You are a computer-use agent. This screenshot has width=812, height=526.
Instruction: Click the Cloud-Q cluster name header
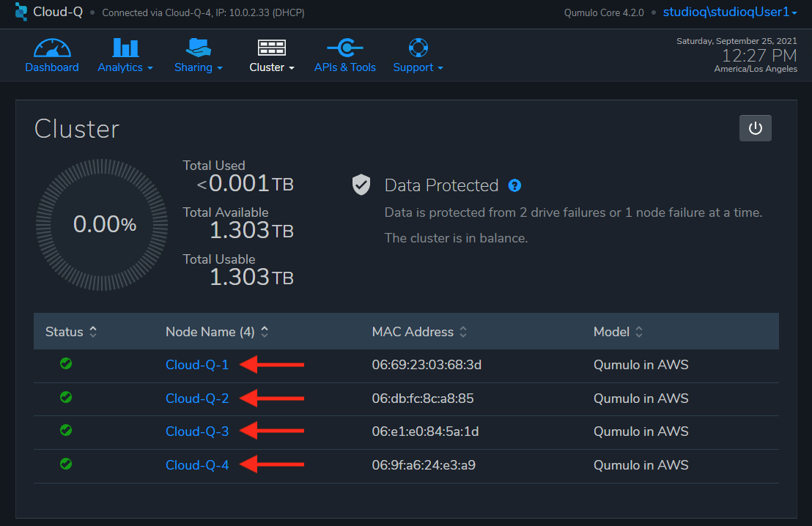click(x=57, y=12)
